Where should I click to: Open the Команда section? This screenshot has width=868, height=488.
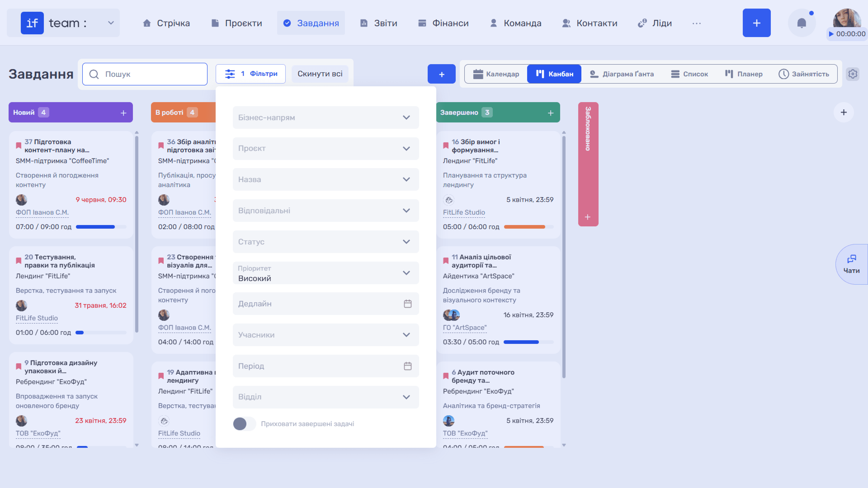(x=516, y=23)
